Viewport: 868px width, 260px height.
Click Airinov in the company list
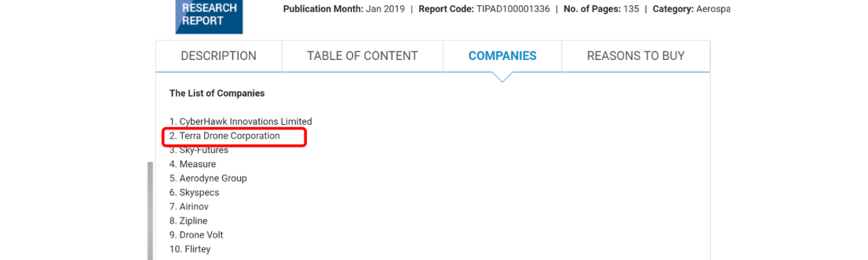click(188, 207)
